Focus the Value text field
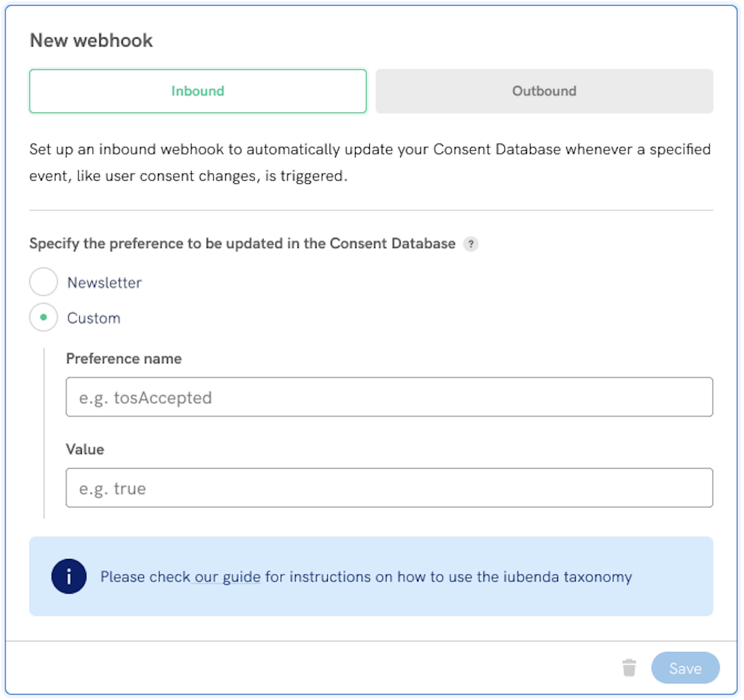Viewport: 744px width, 700px height. 389,488
